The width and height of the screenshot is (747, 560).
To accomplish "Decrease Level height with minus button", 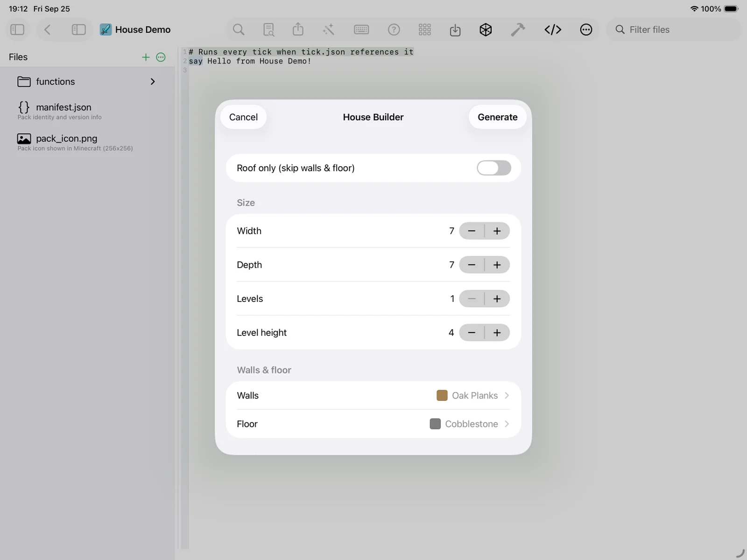I will [x=472, y=333].
